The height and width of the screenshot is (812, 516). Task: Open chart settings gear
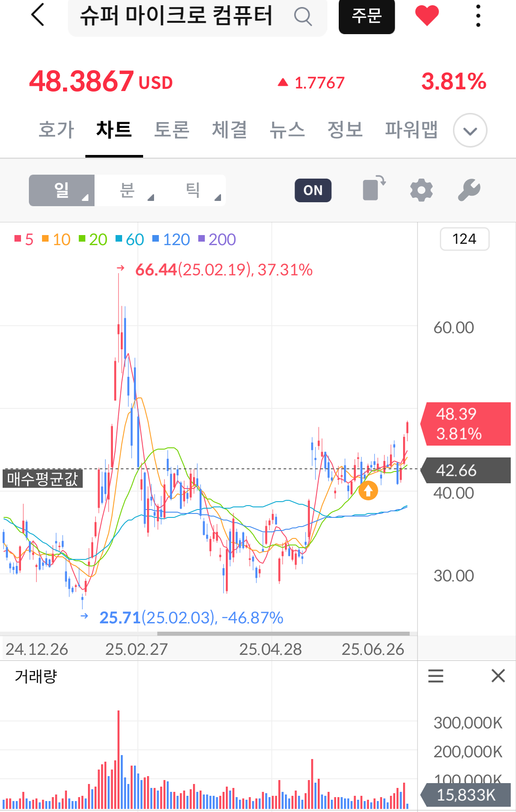click(421, 190)
